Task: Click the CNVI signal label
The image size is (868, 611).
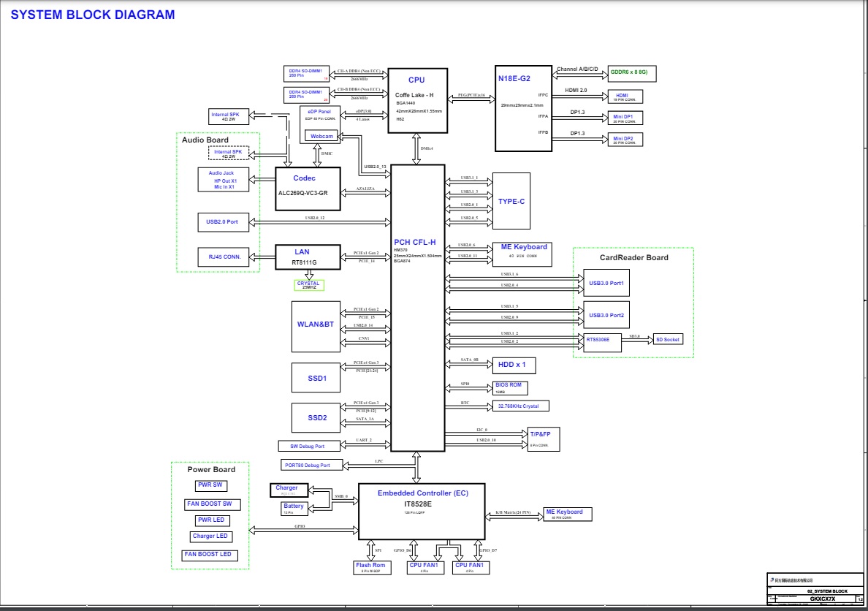Action: coord(364,338)
